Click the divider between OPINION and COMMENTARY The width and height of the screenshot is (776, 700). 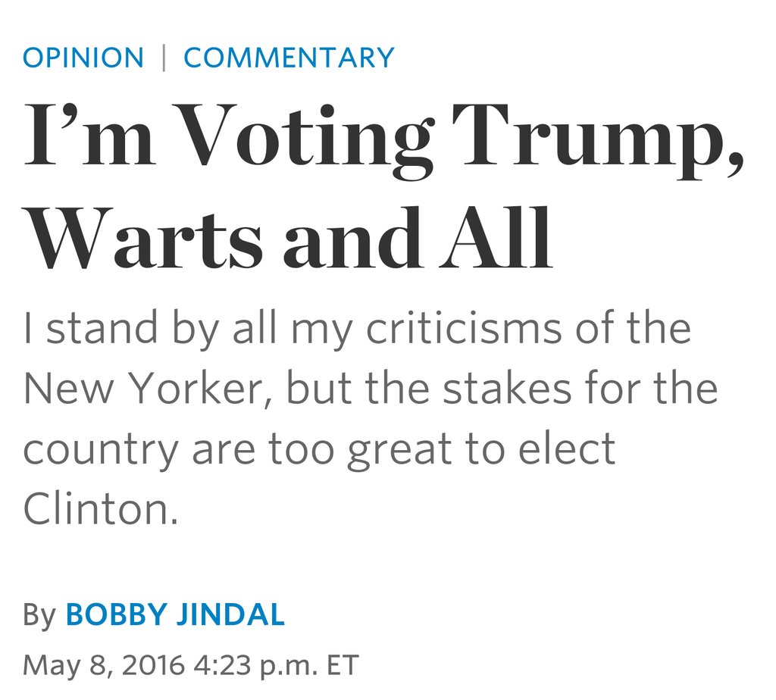tap(164, 58)
